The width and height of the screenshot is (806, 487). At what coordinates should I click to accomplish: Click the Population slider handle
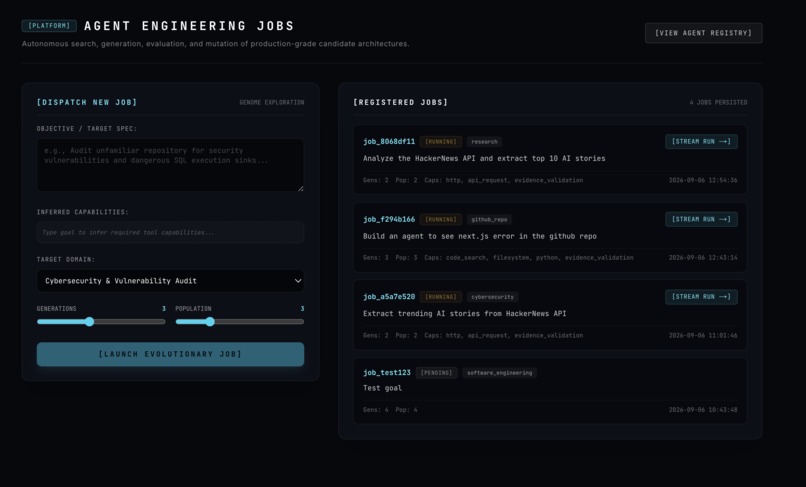click(210, 322)
